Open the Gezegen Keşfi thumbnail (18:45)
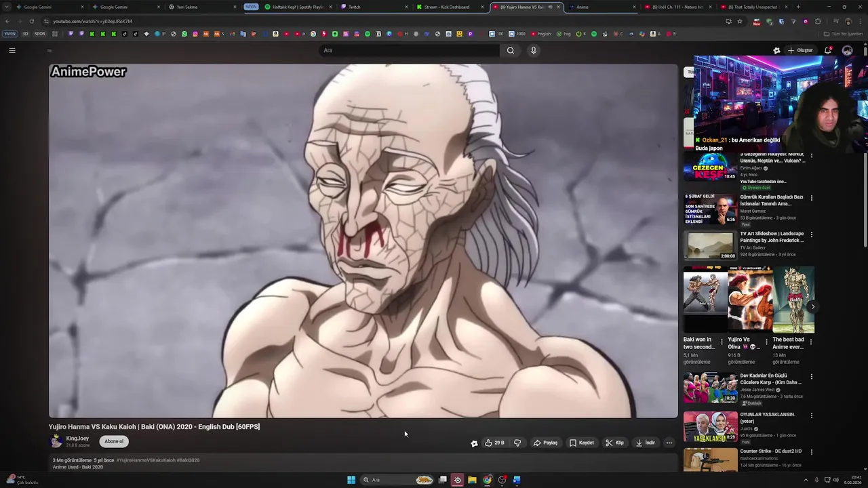868x488 pixels. (710, 167)
